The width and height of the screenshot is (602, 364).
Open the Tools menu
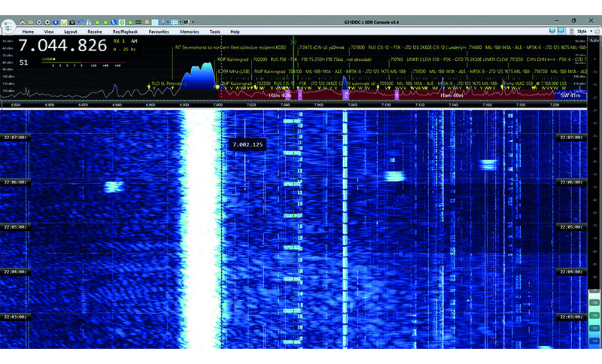(x=215, y=32)
